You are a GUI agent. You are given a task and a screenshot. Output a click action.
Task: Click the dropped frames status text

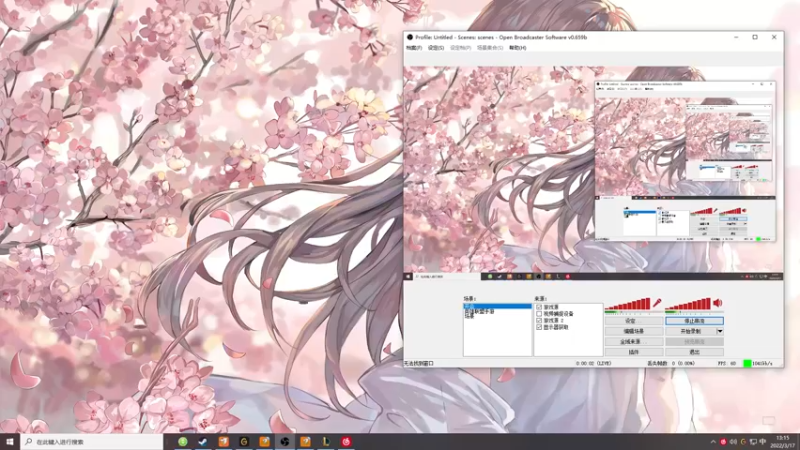(x=671, y=363)
